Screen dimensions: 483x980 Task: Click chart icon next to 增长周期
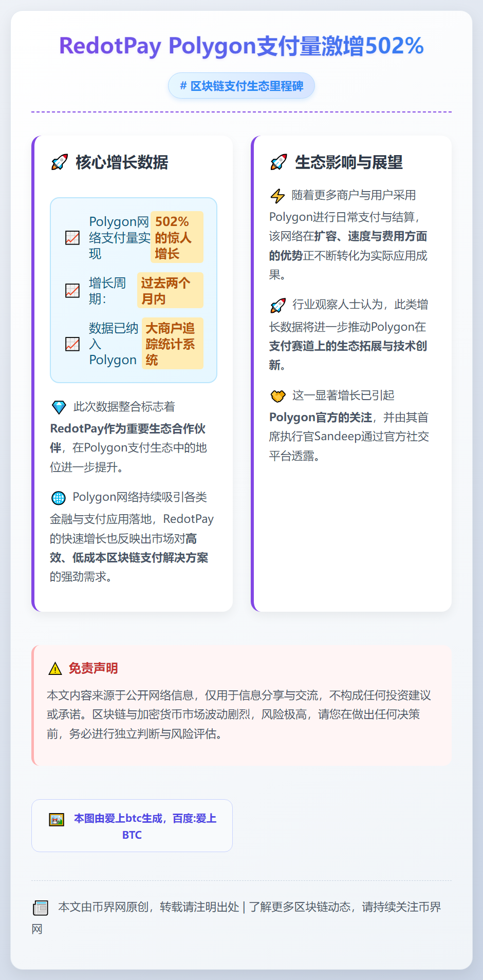point(72,291)
